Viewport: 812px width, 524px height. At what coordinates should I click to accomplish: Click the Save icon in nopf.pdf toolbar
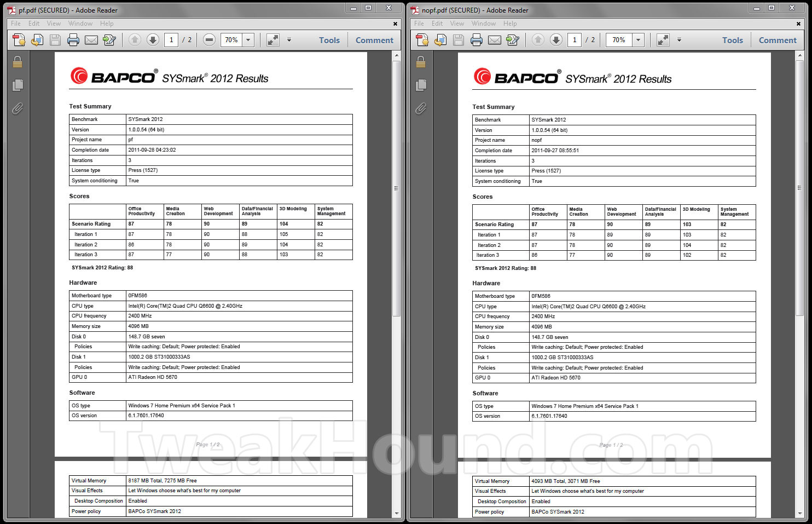point(459,40)
